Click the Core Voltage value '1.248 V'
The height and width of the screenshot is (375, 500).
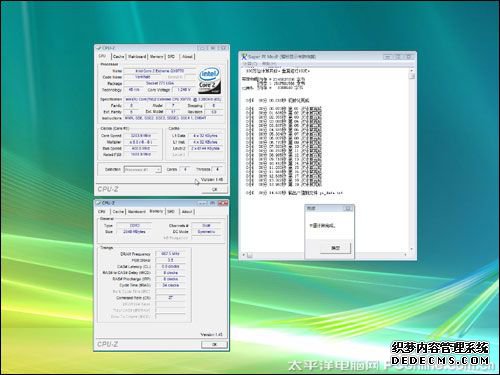click(x=184, y=90)
